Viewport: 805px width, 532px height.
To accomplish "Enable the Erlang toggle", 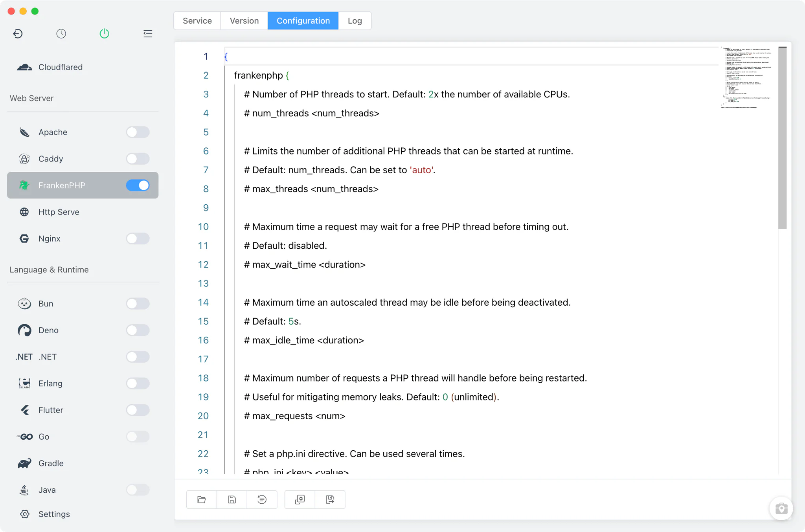I will pyautogui.click(x=138, y=383).
